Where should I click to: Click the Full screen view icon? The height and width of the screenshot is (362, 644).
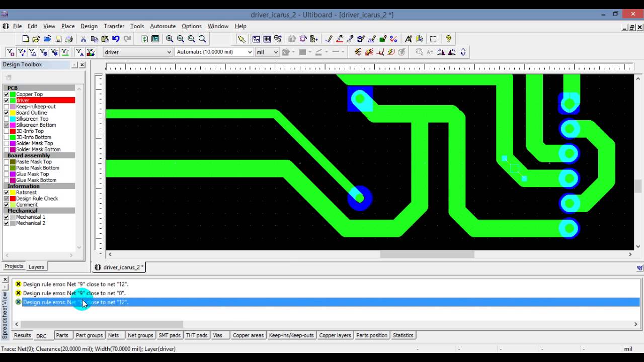click(155, 39)
